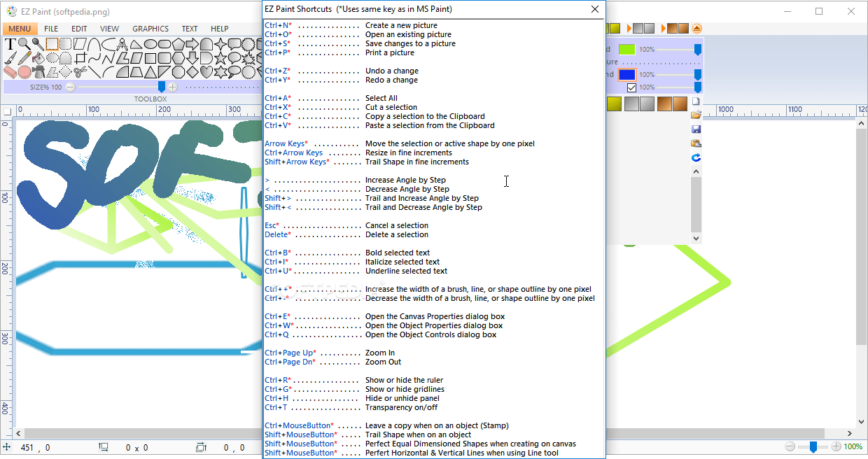Select the pink Eraser tool
868x459 pixels.
coord(10,71)
